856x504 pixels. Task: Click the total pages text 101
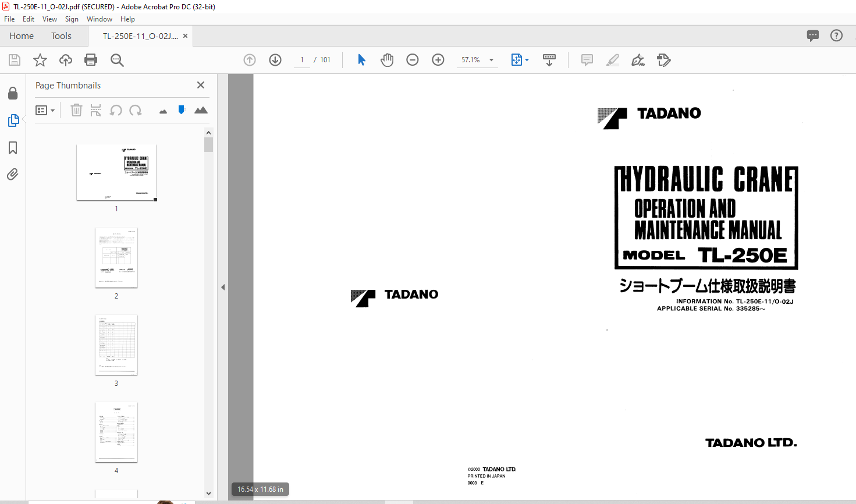tap(325, 60)
